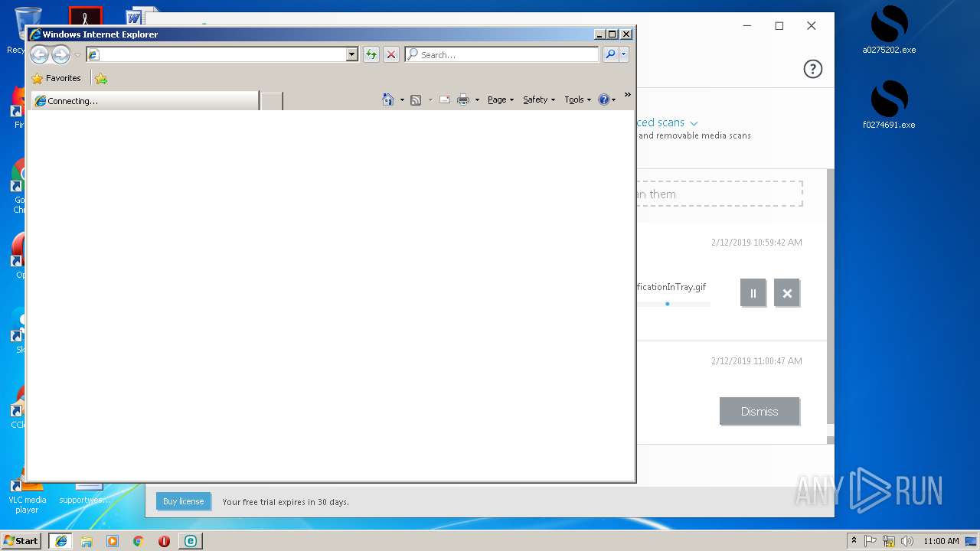This screenshot has width=980, height=551.
Task: Refresh the page in Internet Explorer
Action: pyautogui.click(x=371, y=54)
